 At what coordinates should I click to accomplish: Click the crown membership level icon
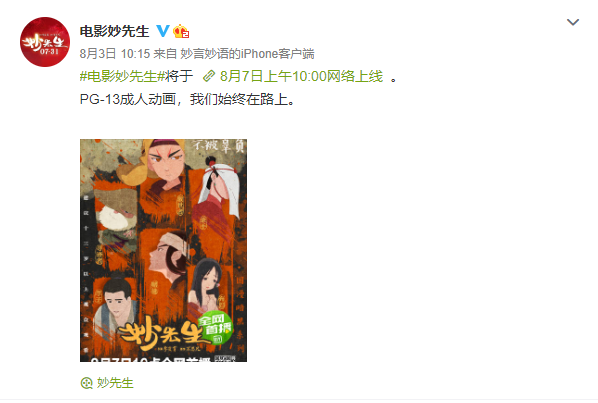[181, 31]
